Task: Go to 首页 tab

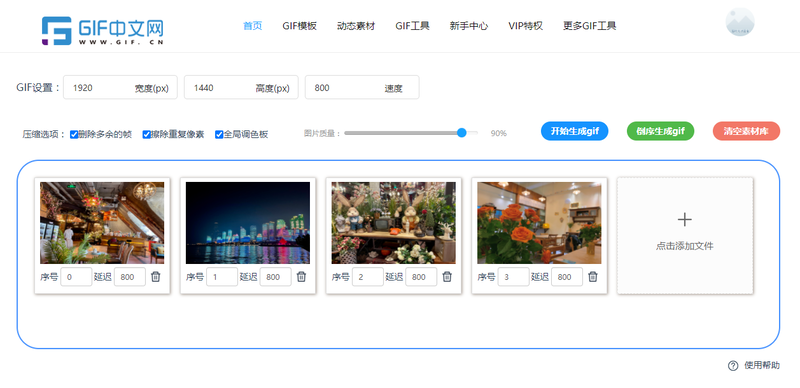Action: pyautogui.click(x=253, y=26)
